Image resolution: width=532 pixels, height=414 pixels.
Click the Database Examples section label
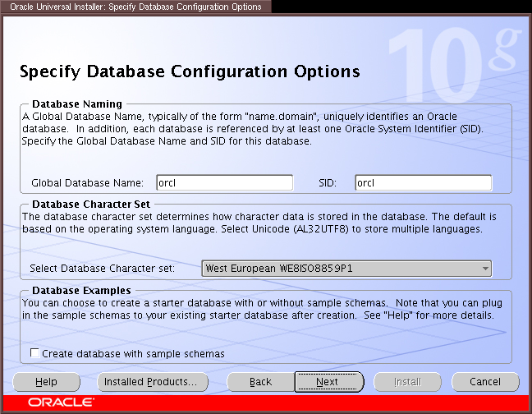pyautogui.click(x=80, y=290)
